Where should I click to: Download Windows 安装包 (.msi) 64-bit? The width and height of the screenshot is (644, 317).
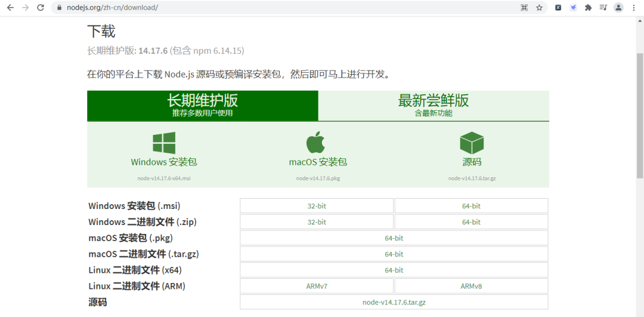coord(471,206)
